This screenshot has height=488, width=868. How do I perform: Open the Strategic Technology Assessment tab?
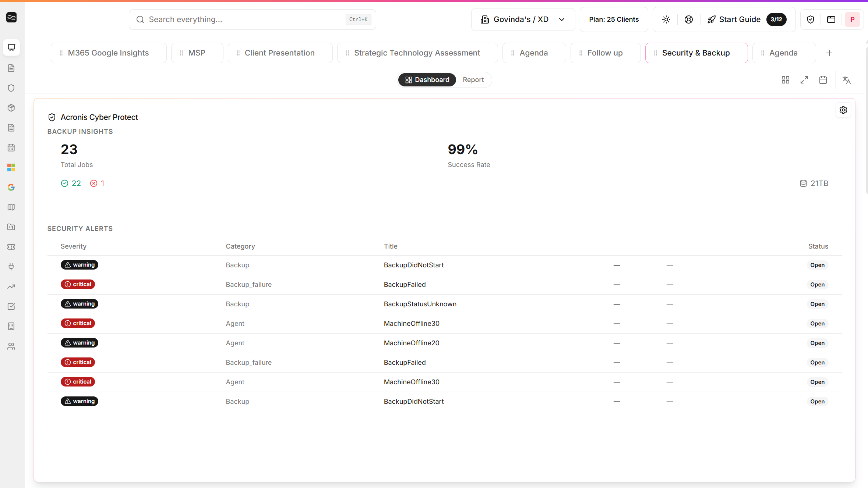pos(417,53)
